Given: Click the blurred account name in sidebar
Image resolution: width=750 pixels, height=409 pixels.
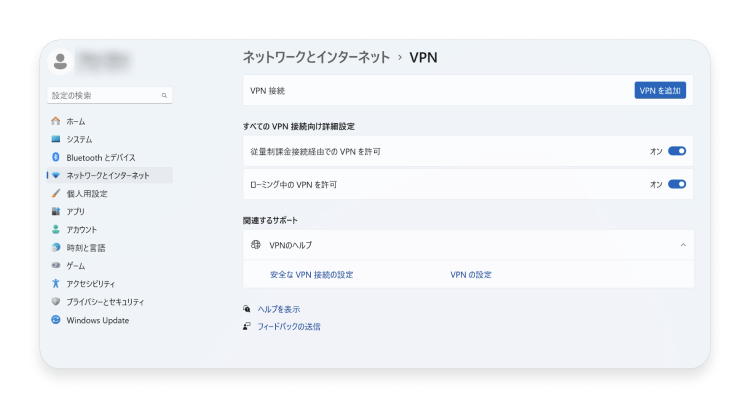Looking at the screenshot, I should [103, 61].
